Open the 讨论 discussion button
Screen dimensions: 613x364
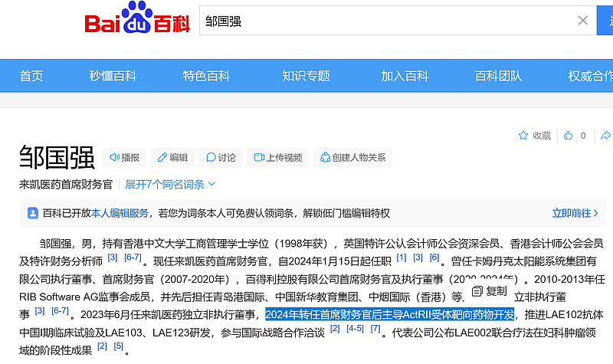point(221,158)
